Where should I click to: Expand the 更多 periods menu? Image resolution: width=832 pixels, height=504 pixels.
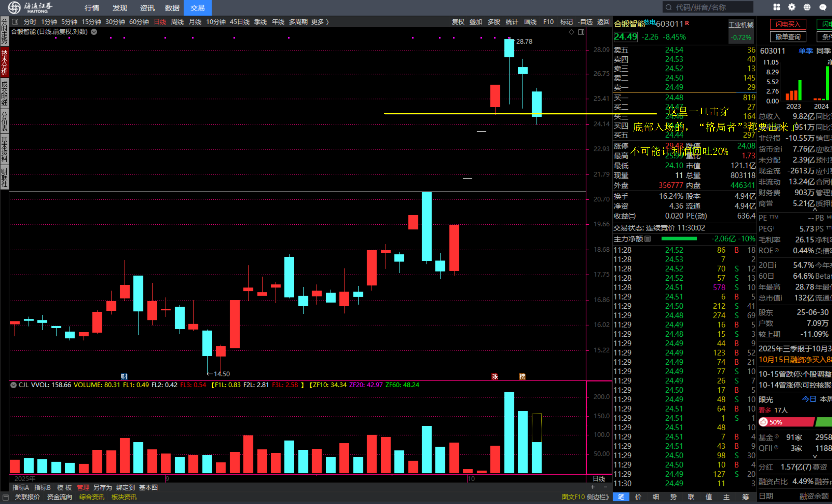(320, 22)
